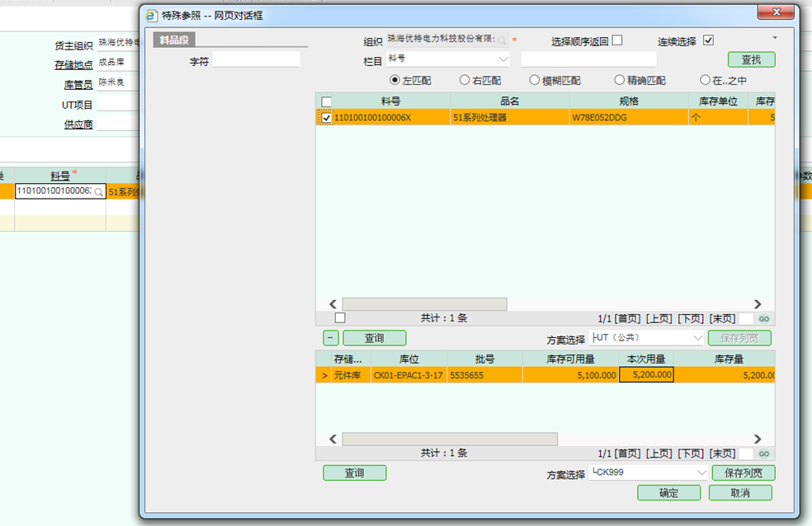Expand 方案选择 dropdown showing CK999
This screenshot has height=526, width=812.
click(701, 473)
